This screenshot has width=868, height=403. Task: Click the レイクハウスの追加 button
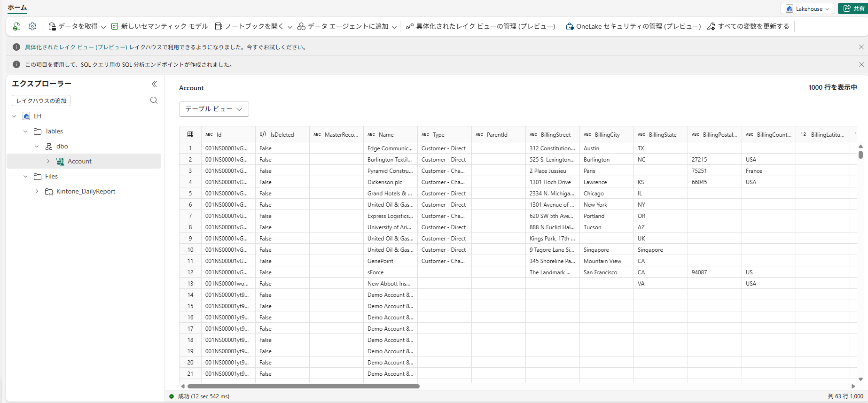41,101
